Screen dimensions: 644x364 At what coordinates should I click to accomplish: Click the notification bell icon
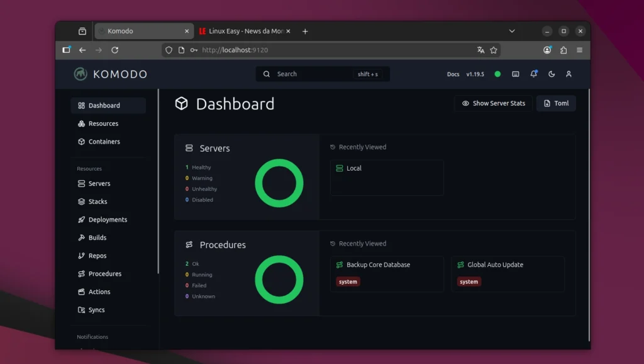pyautogui.click(x=533, y=74)
